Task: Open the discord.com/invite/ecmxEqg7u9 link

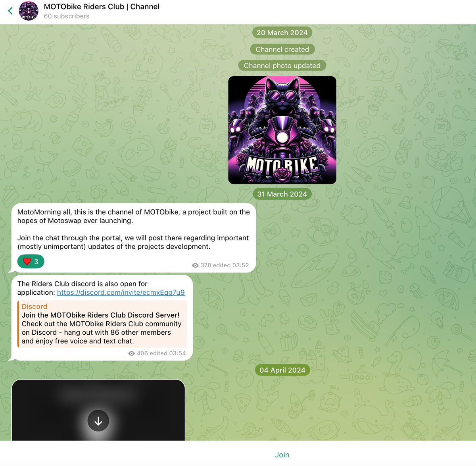Action: tap(121, 292)
